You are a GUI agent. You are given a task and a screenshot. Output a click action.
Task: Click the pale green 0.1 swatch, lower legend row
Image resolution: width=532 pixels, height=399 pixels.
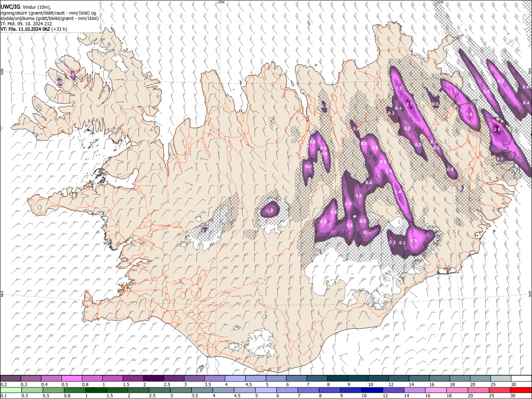tap(11, 390)
